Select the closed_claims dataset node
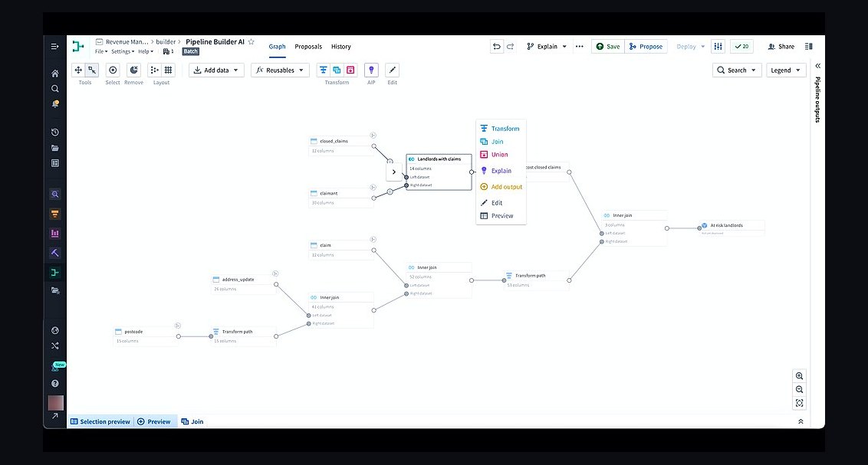Image resolution: width=868 pixels, height=465 pixels. tap(341, 146)
